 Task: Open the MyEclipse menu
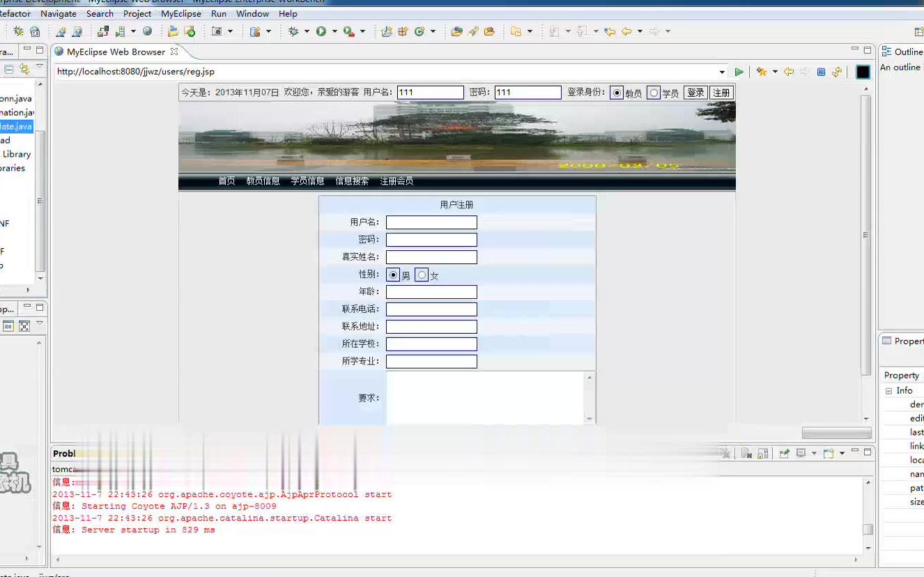pyautogui.click(x=181, y=13)
